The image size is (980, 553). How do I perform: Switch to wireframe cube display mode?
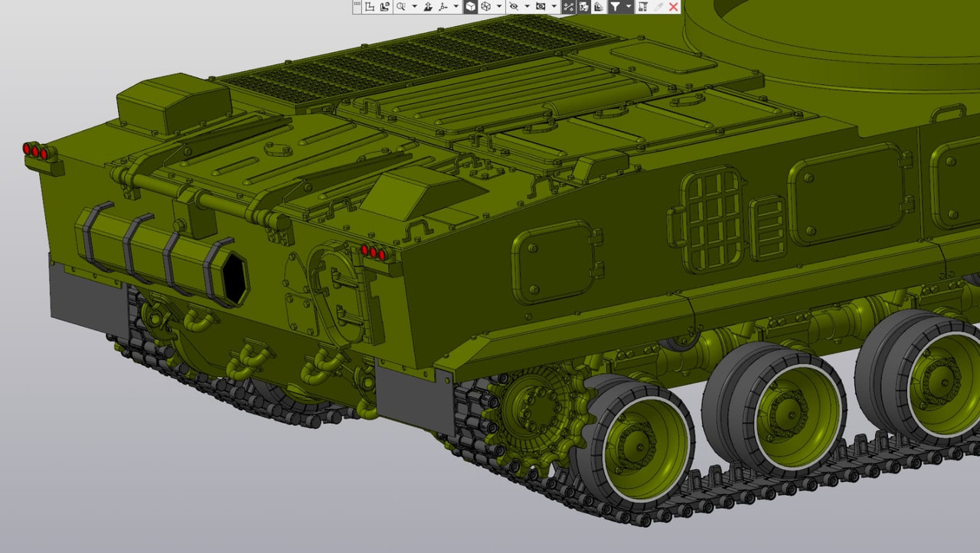(x=485, y=6)
